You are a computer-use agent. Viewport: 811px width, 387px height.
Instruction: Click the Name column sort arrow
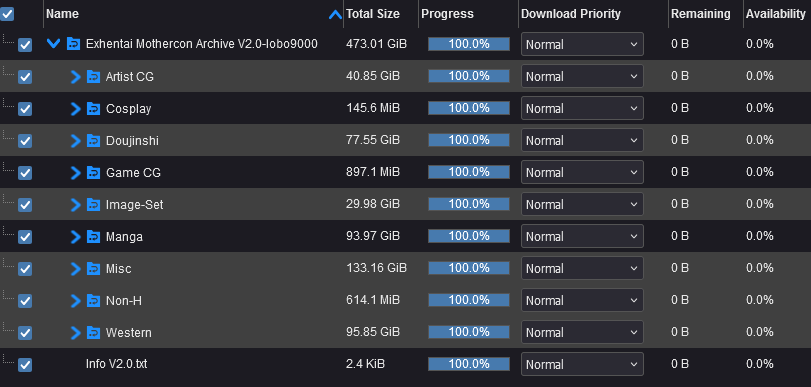335,15
